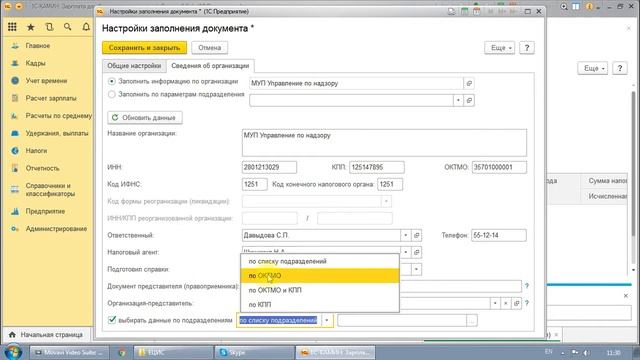Image resolution: width=640 pixels, height=360 pixels.
Task: Open Еще menu in background window
Action: pyautogui.click(x=593, y=68)
